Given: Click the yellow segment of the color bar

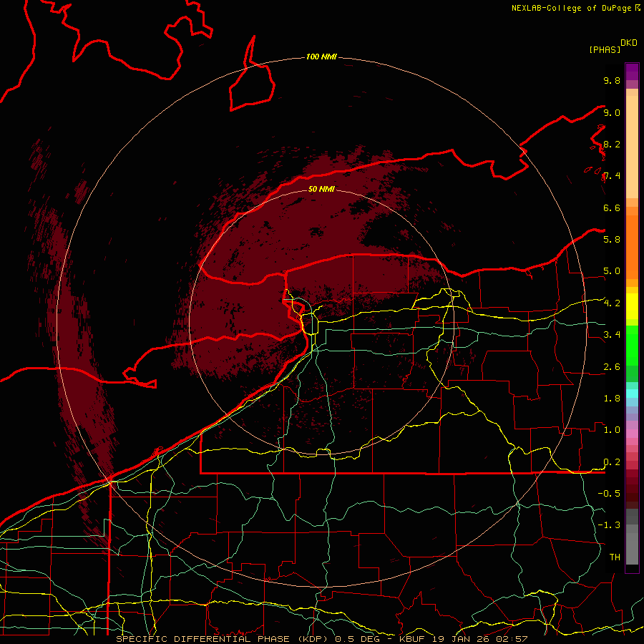Looking at the screenshot, I should point(632,306).
